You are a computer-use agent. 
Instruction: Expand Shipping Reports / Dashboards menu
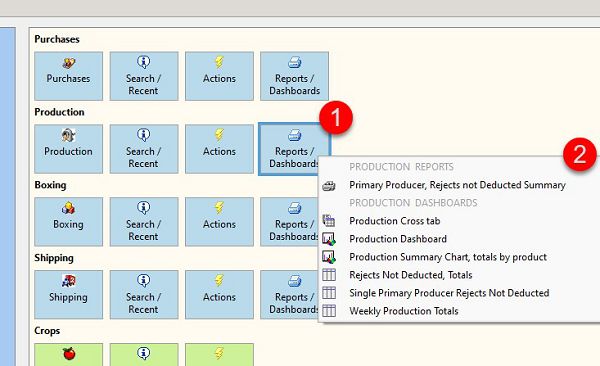(x=289, y=295)
